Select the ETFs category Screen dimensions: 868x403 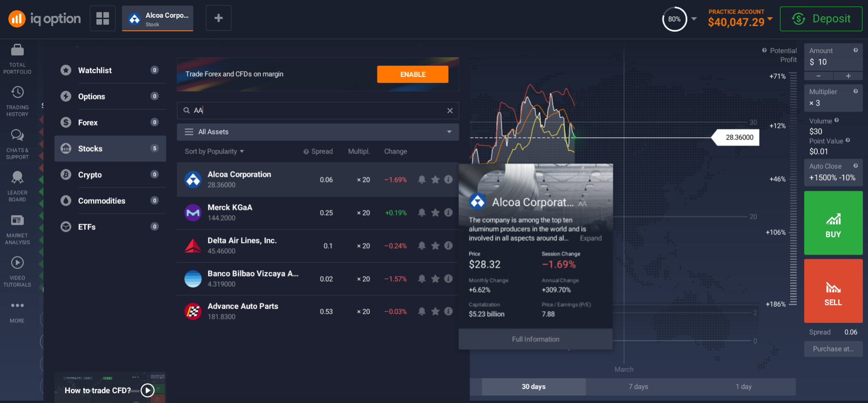(x=110, y=227)
